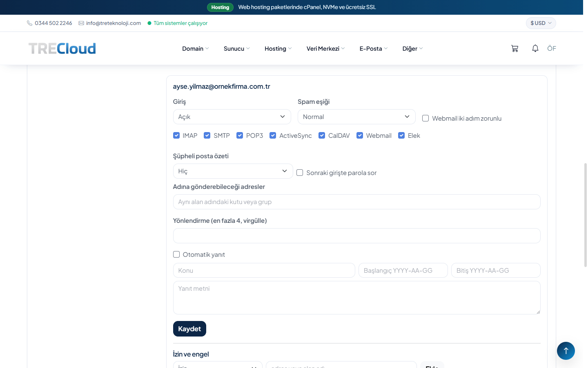Expand the Sunucu menu

point(237,49)
